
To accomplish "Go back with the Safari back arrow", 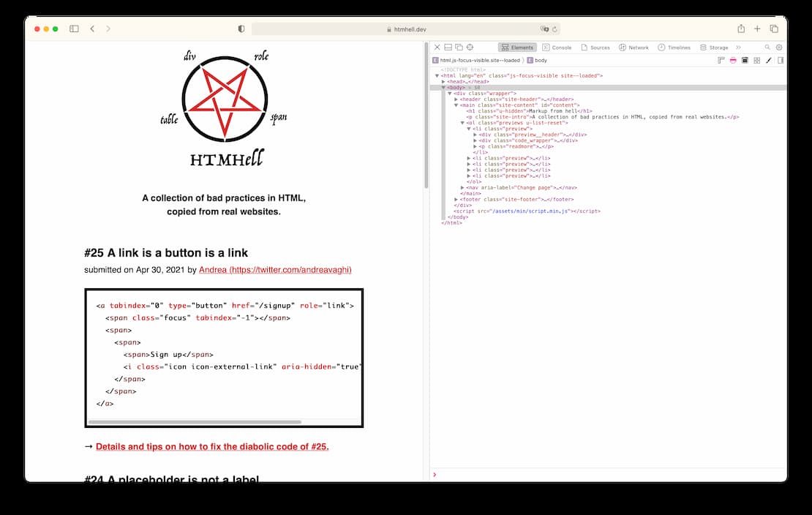I will click(x=92, y=29).
